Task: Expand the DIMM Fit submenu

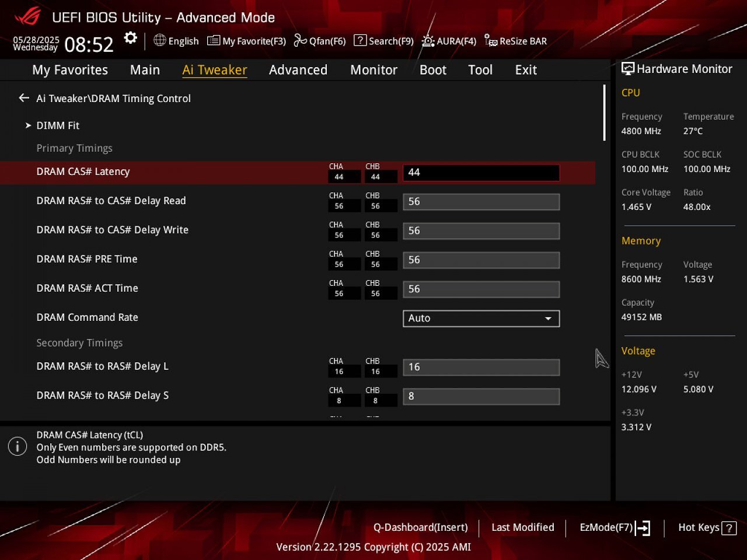Action: (x=57, y=125)
